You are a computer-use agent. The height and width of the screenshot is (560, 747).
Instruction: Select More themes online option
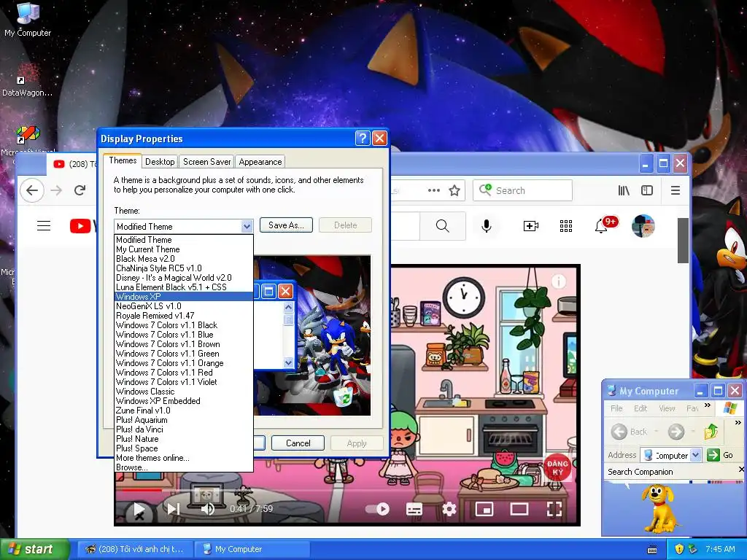click(x=183, y=458)
